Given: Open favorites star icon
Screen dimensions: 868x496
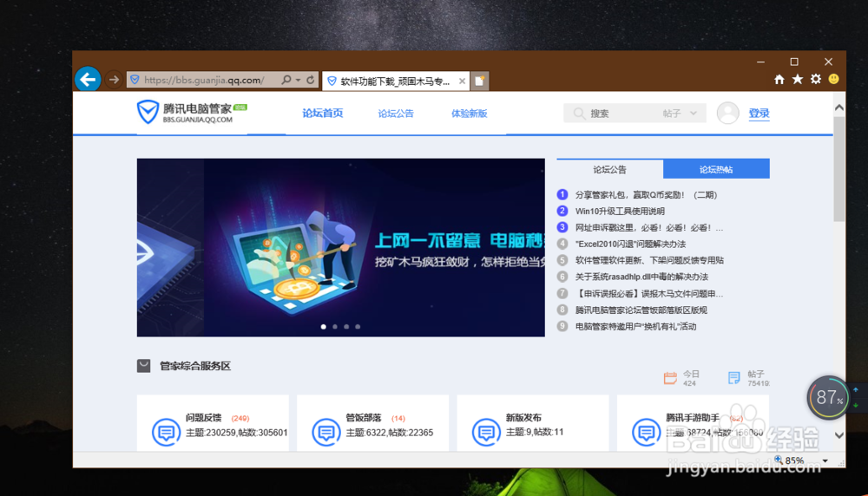Looking at the screenshot, I should click(x=798, y=80).
